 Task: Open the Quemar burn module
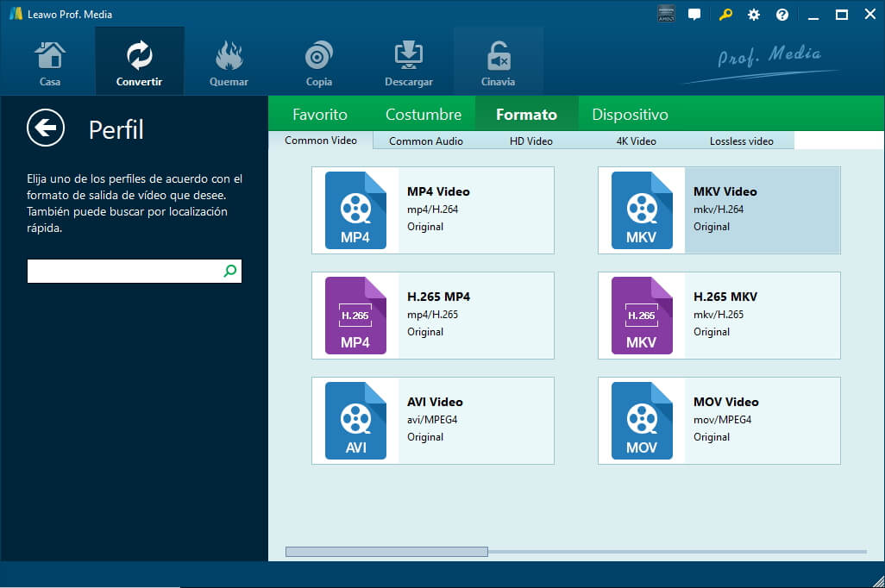[x=229, y=63]
